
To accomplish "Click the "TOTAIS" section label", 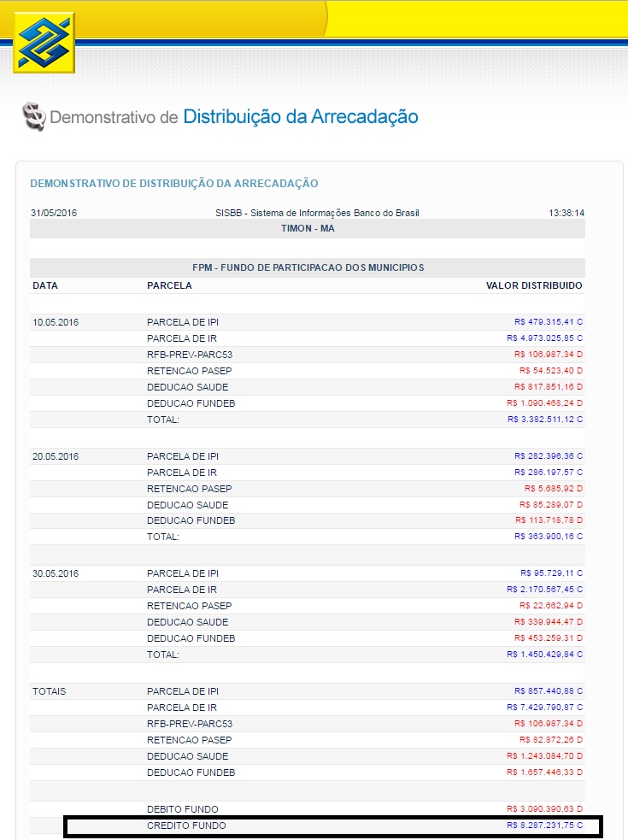I will click(x=50, y=691).
